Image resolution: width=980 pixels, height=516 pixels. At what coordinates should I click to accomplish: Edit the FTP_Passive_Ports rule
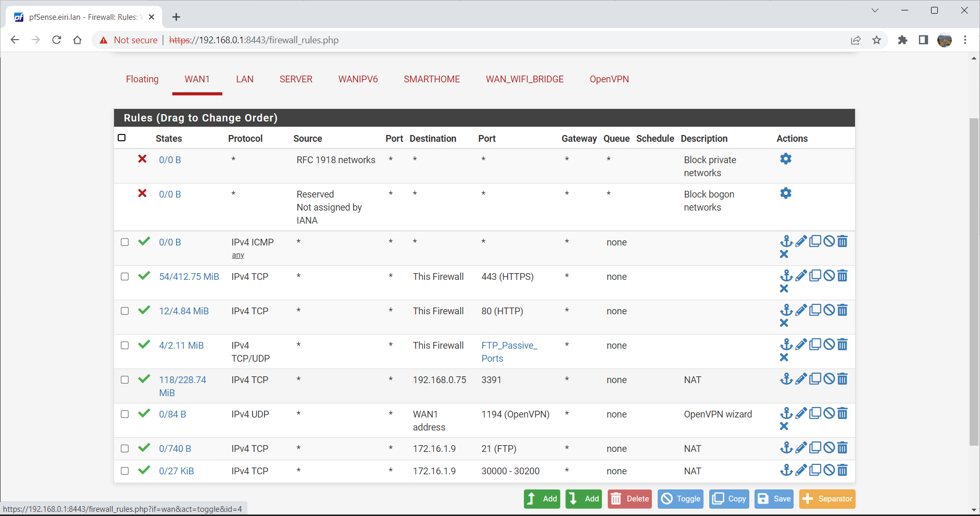tap(801, 344)
